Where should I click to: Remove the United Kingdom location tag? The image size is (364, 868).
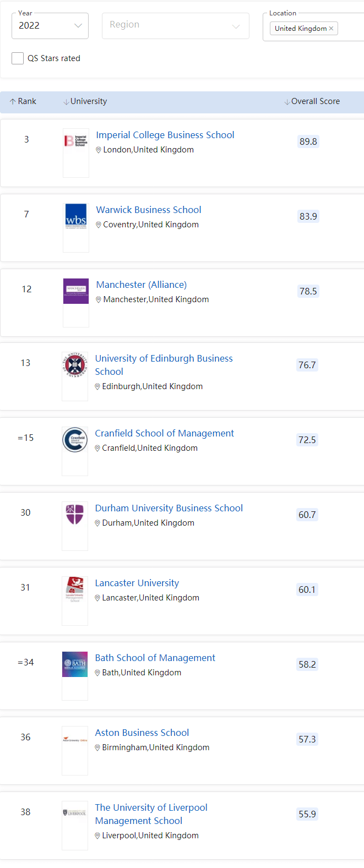pos(331,29)
